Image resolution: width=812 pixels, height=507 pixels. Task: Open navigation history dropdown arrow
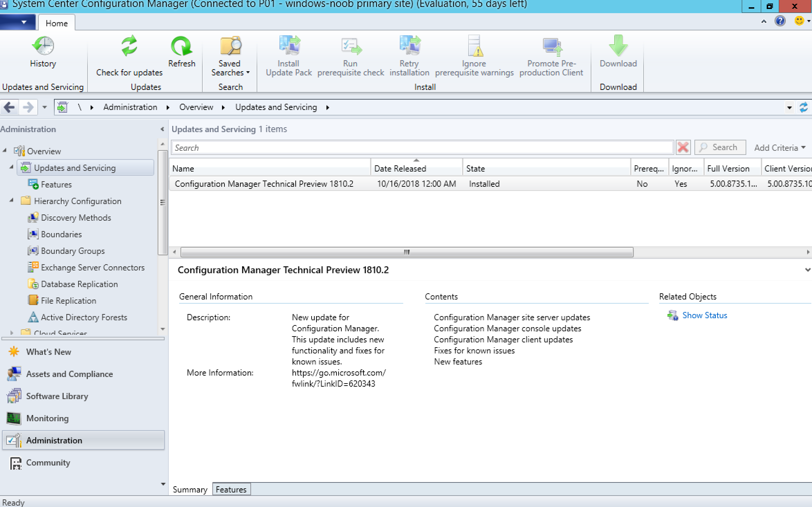44,107
